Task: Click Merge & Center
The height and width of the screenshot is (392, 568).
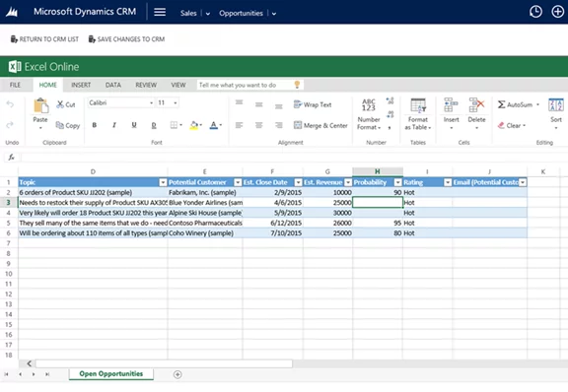Action: point(320,125)
